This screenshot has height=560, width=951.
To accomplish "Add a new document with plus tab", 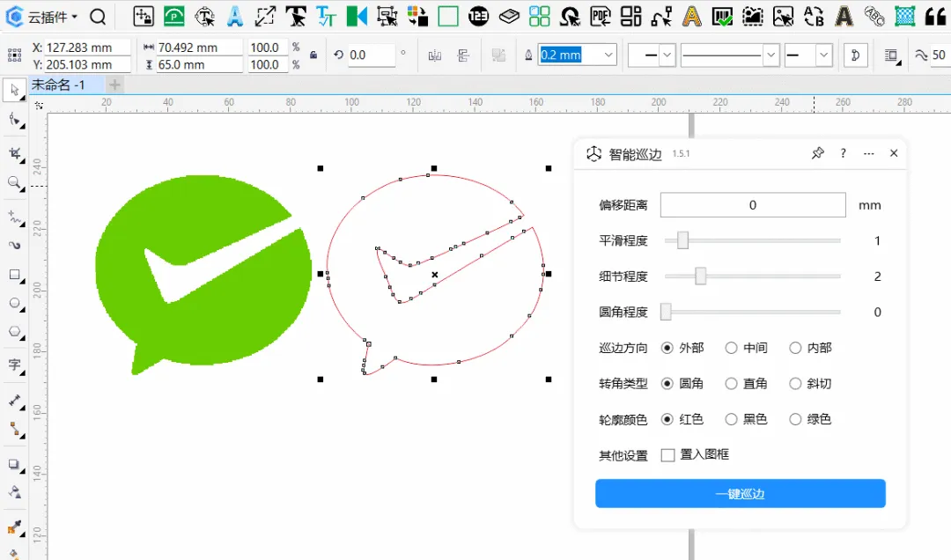I will tap(114, 85).
